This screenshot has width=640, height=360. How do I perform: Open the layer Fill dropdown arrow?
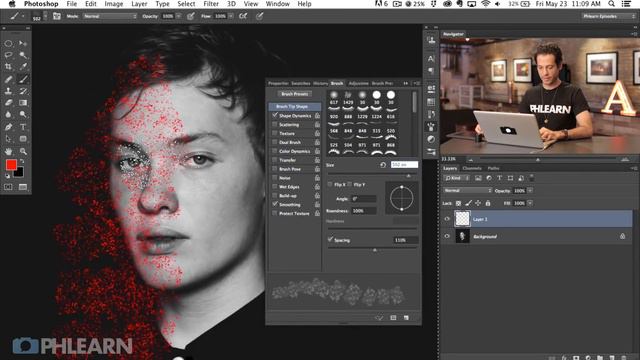point(530,203)
